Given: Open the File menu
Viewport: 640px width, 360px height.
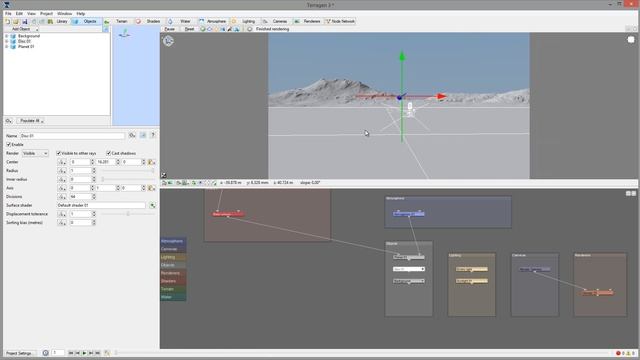Looking at the screenshot, I should click(8, 13).
